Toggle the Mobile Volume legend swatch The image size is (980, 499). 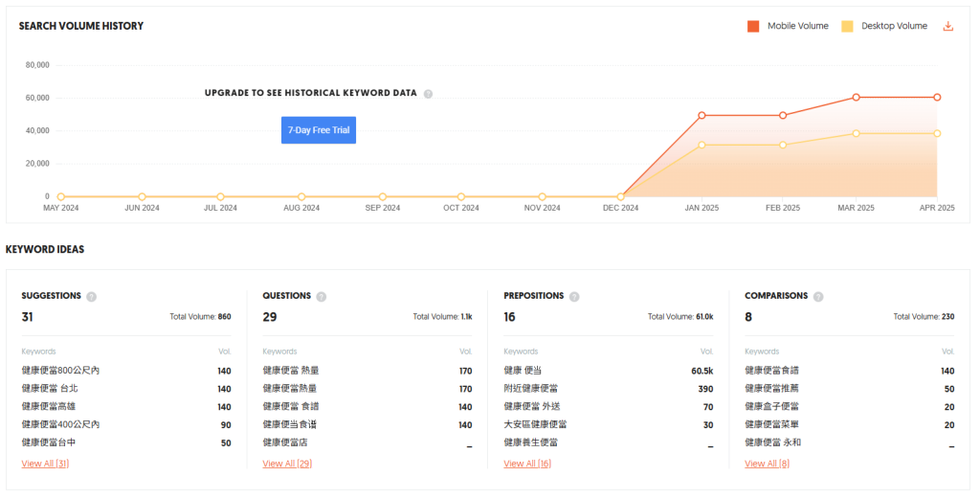[x=753, y=26]
